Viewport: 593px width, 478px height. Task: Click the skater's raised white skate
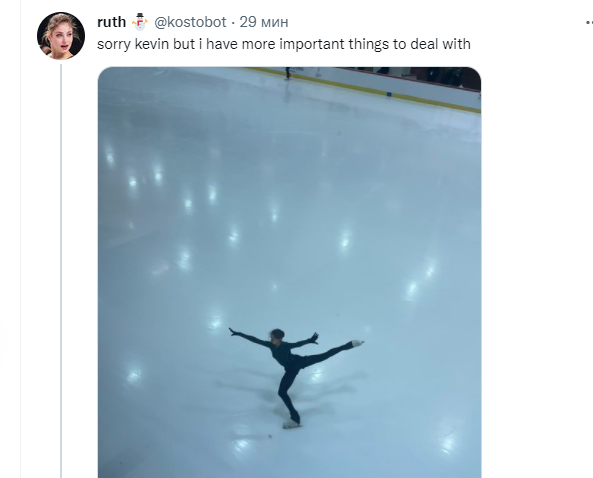tap(357, 343)
